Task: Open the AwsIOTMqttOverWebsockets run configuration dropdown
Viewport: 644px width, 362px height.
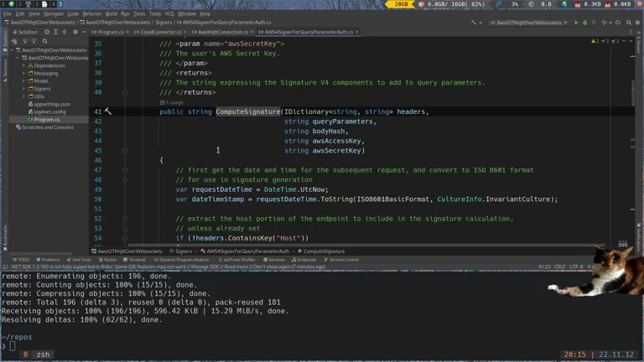Action: (529, 23)
